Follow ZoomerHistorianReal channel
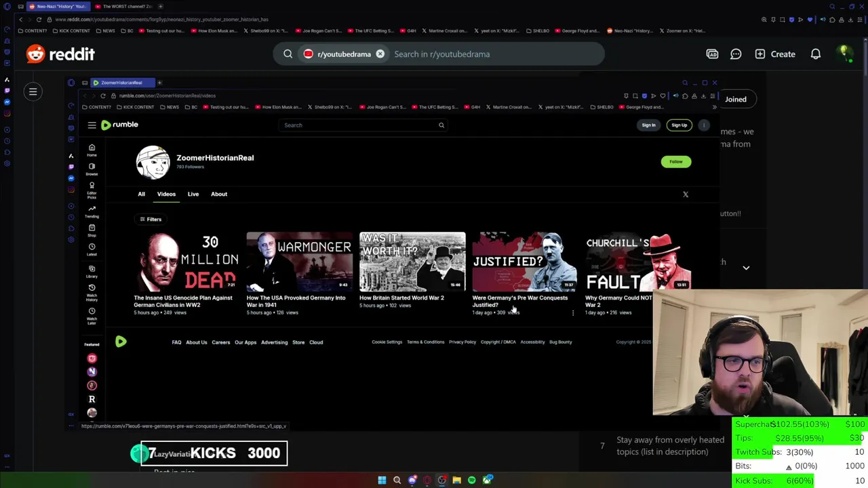 (676, 161)
